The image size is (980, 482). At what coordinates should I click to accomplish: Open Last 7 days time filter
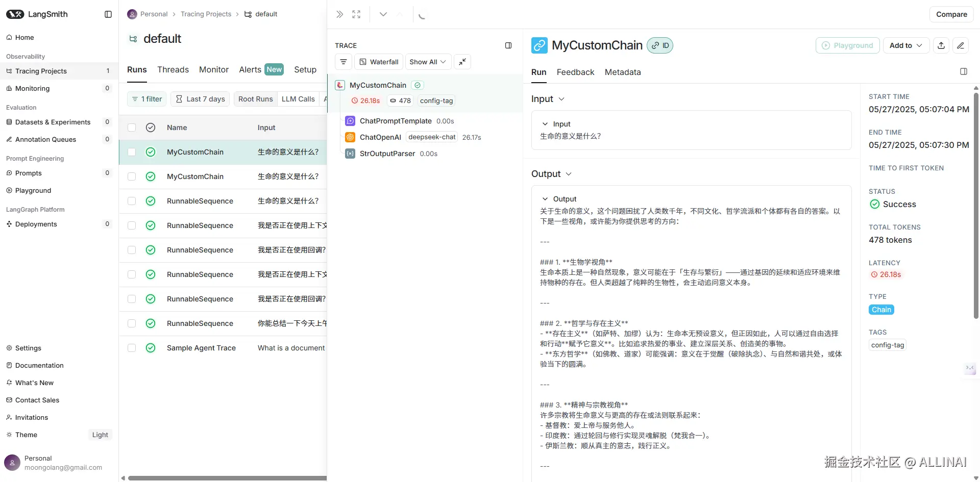(x=200, y=99)
